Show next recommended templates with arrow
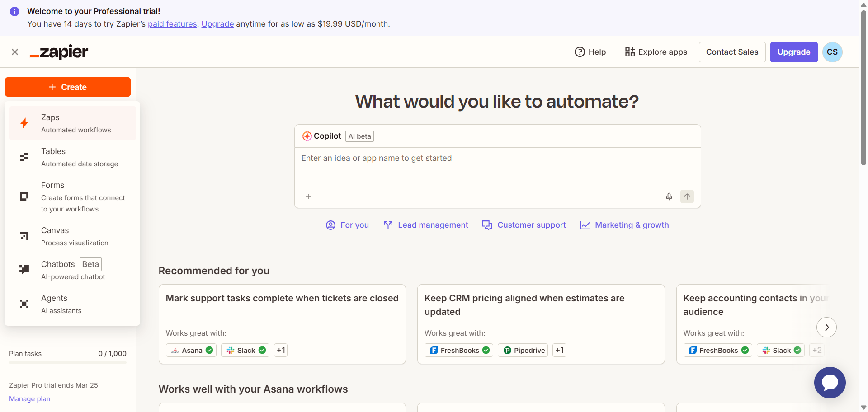 coord(826,327)
